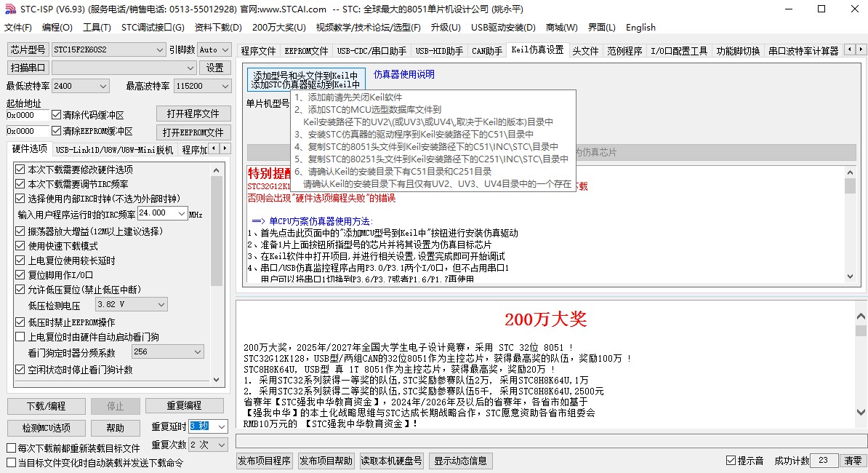Viewport: 868px width, 473px height.
Task: Toggle 复位脚用作I/O口 checkbox
Action: 20,275
